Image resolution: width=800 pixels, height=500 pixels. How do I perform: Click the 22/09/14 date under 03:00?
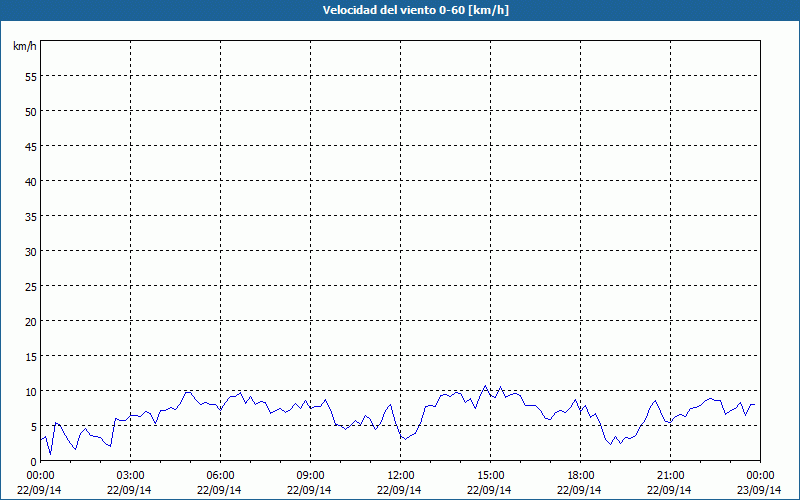click(129, 490)
